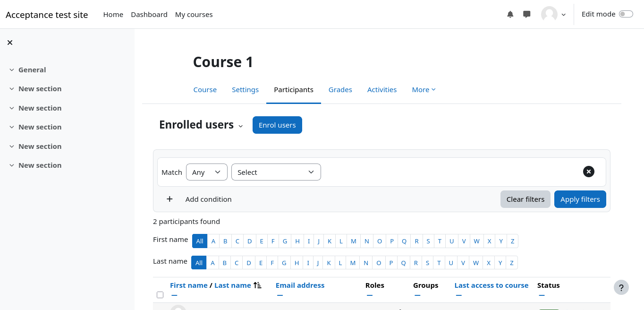Screen dimensions: 644x310
Task: Hide the Email address column
Action: point(280,296)
